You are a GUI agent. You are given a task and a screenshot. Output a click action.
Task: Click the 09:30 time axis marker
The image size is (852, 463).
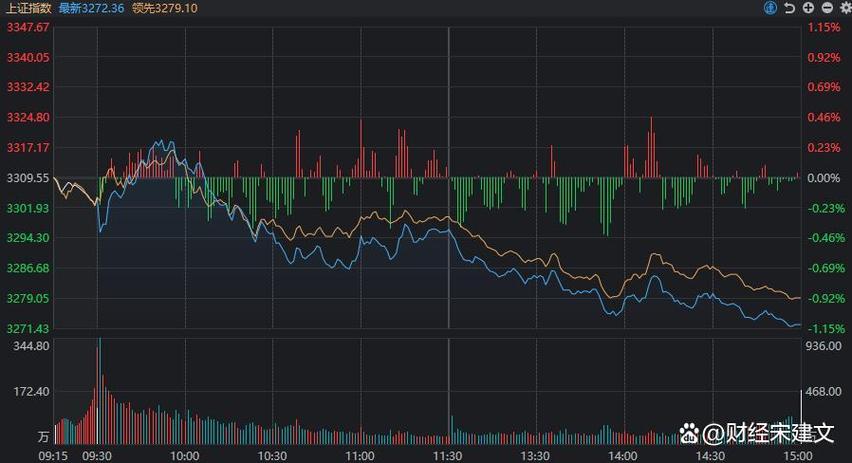coord(98,453)
